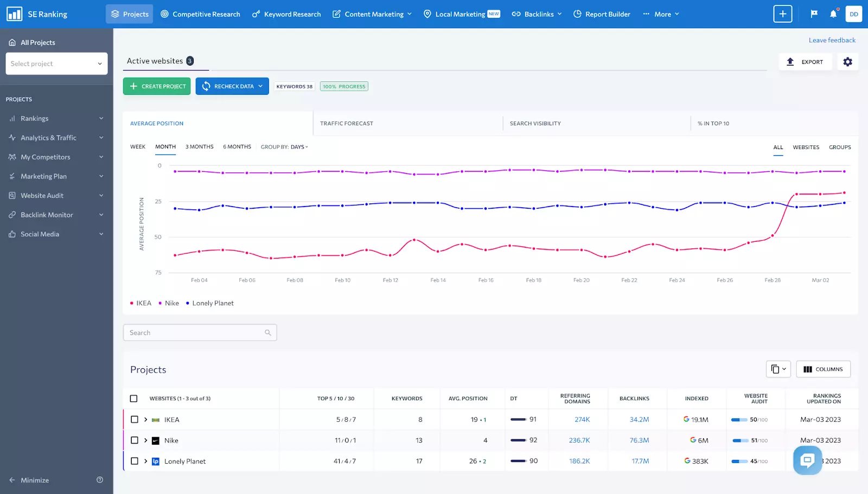The width and height of the screenshot is (868, 494).
Task: Click the Create Project button
Action: point(157,86)
